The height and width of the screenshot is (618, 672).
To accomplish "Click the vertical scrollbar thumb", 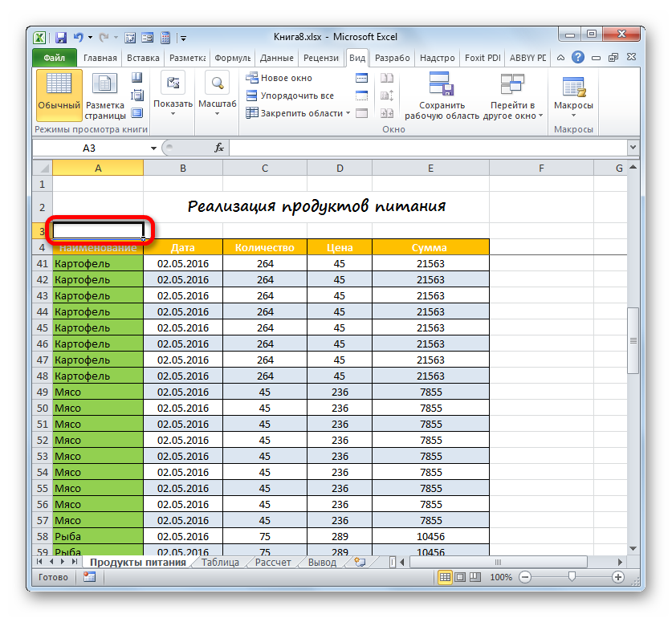I will [x=633, y=341].
